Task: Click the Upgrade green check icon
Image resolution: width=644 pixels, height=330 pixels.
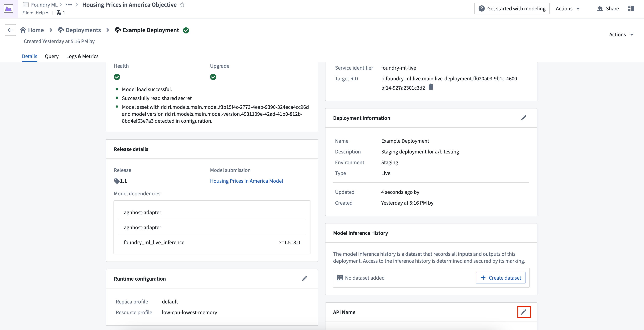Action: [x=213, y=77]
